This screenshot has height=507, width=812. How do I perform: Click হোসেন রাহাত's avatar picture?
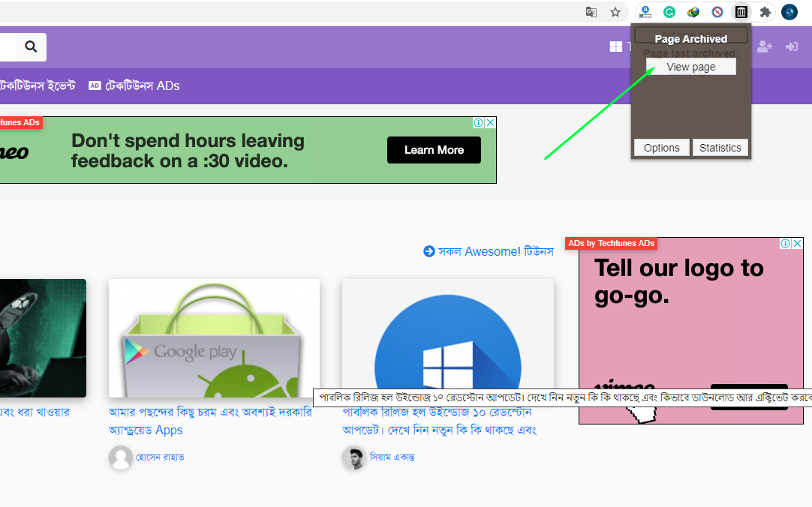pos(121,457)
